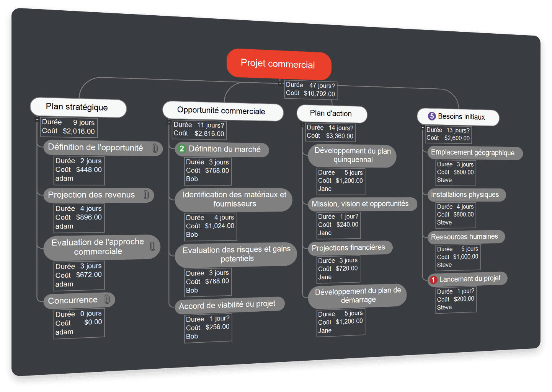Select Développement du plan de démarrage

pyautogui.click(x=357, y=296)
